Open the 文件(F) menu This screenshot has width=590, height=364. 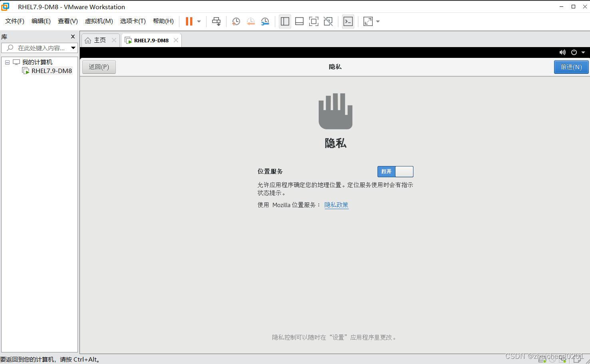pyautogui.click(x=15, y=21)
